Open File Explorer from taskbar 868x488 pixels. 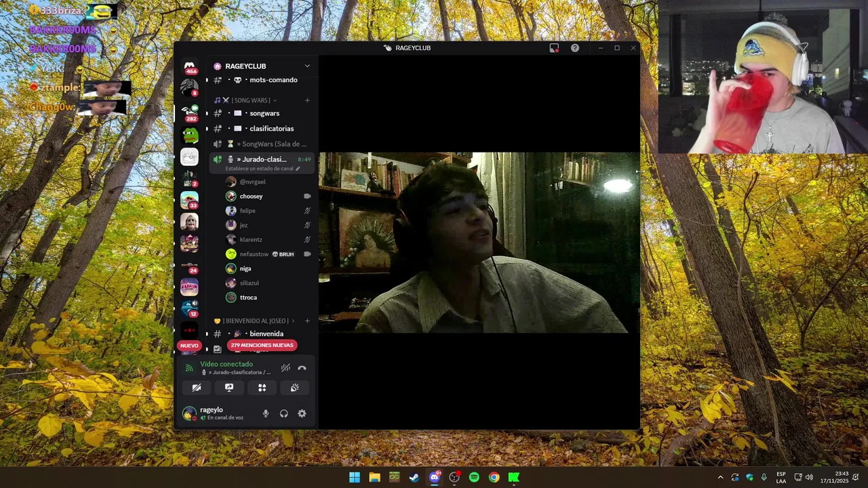pyautogui.click(x=374, y=477)
